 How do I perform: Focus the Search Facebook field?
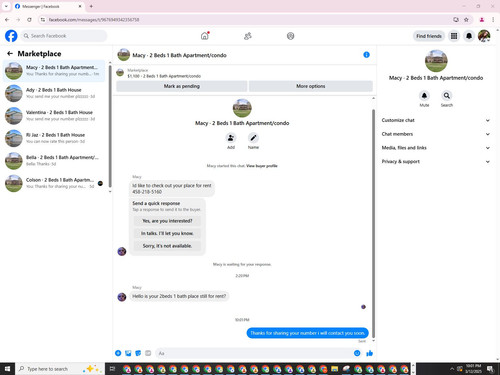click(x=64, y=36)
